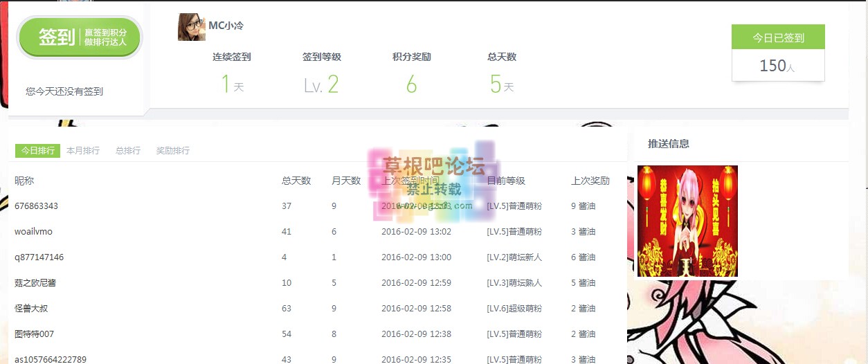Image resolution: width=868 pixels, height=364 pixels.
Task: Click the 您今天还没有签到 status message
Action: click(64, 91)
